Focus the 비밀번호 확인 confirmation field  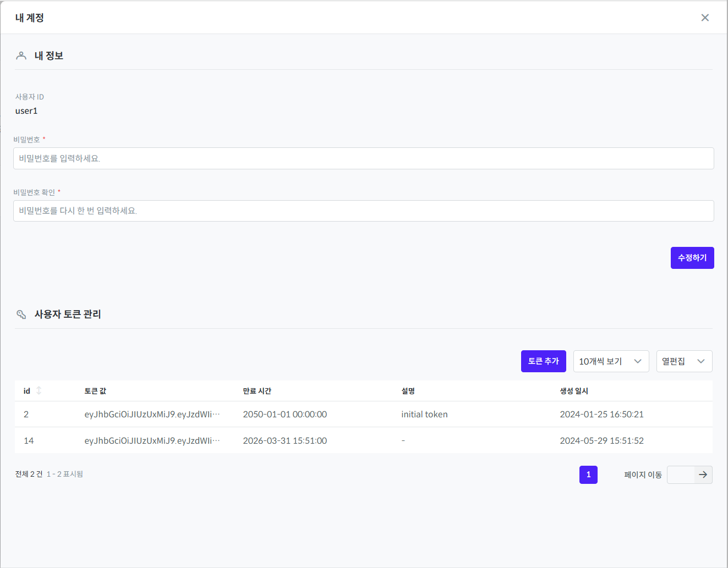[x=363, y=211]
